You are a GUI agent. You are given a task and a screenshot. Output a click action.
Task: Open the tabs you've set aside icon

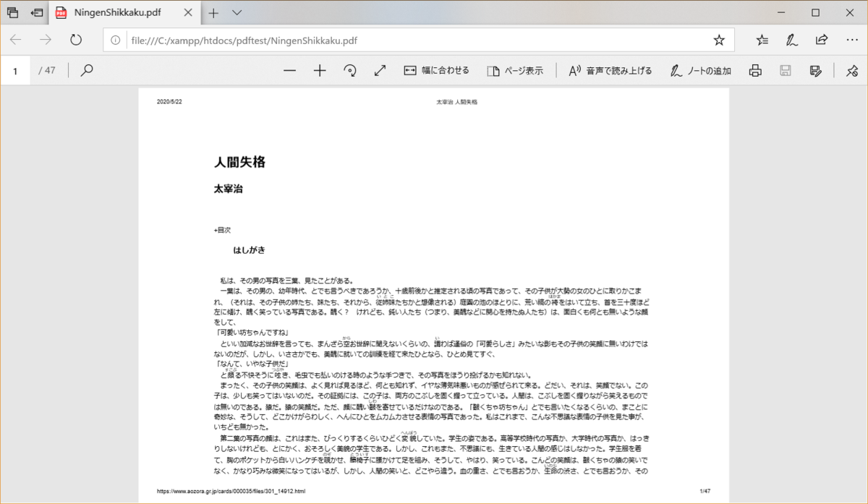(12, 13)
